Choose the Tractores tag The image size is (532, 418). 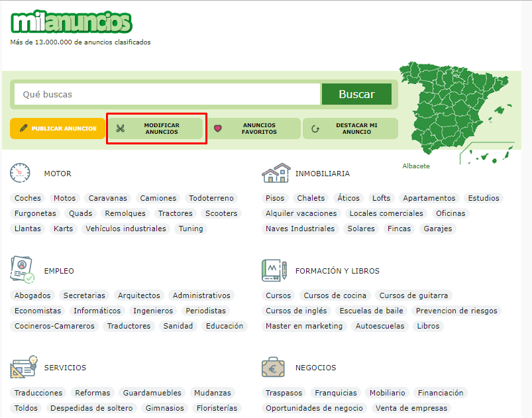(x=175, y=213)
